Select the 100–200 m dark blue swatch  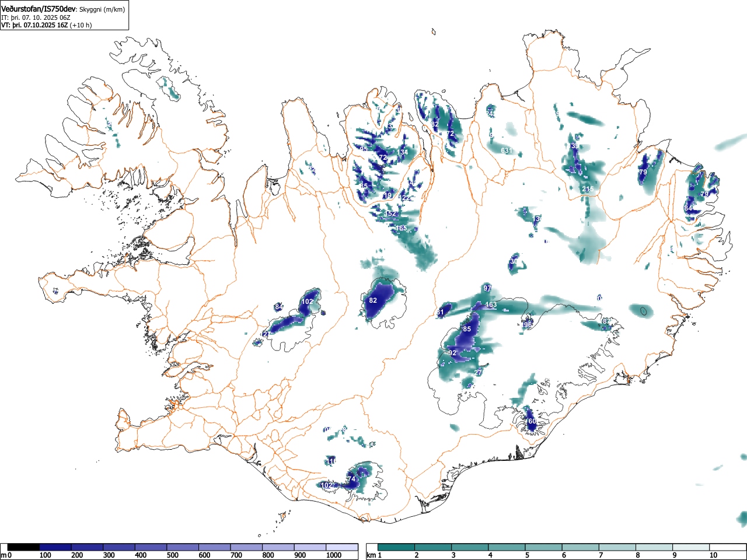click(x=55, y=547)
